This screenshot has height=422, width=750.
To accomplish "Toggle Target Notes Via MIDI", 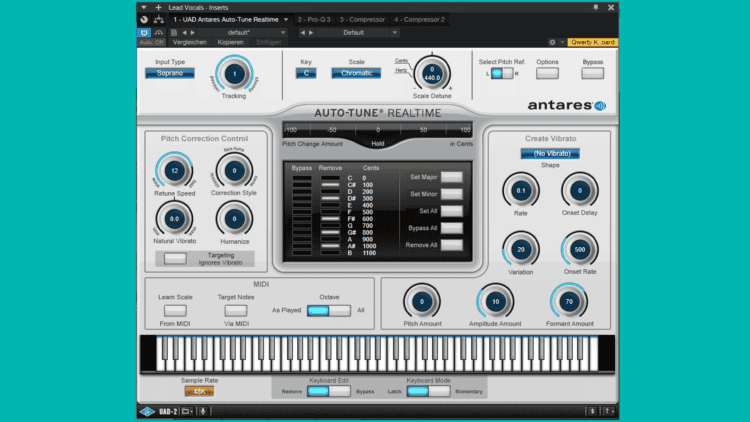I will click(236, 311).
